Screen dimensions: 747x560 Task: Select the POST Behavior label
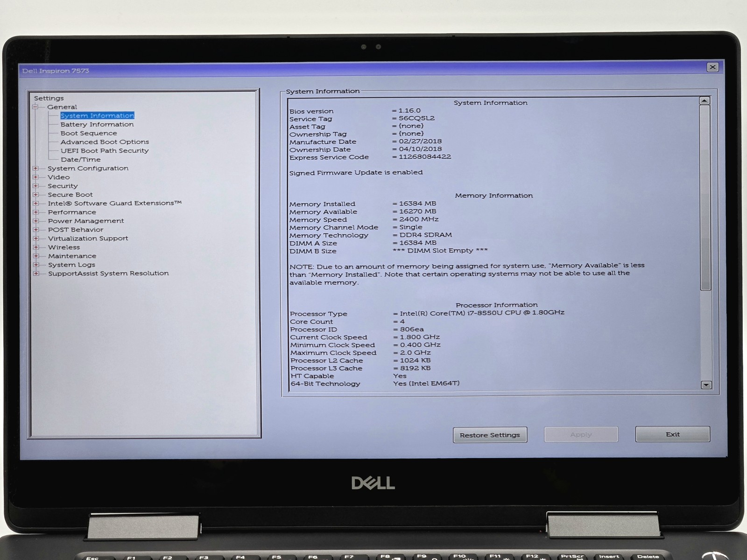tap(76, 230)
